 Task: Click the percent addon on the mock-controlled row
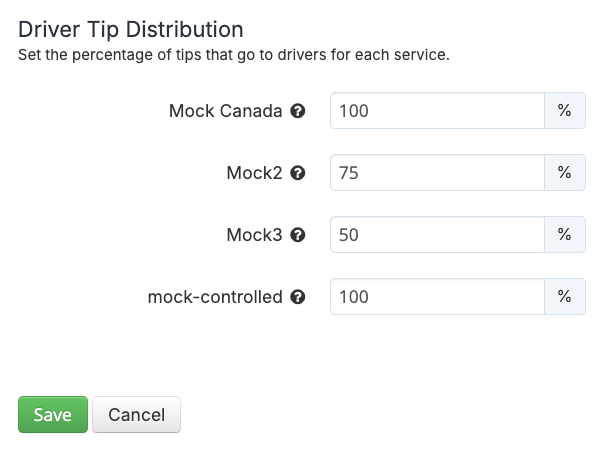click(564, 297)
